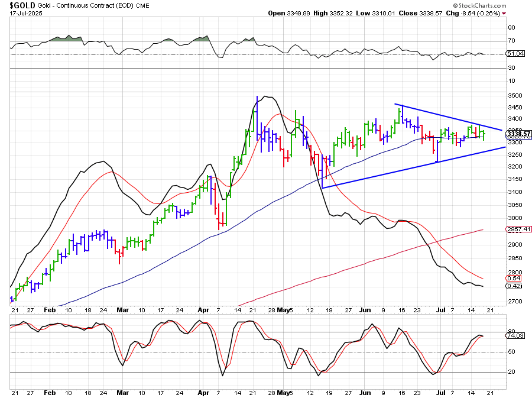Screen dimensions: 532x398
Task: Click the CME exchange label in title
Action: click(142, 5)
